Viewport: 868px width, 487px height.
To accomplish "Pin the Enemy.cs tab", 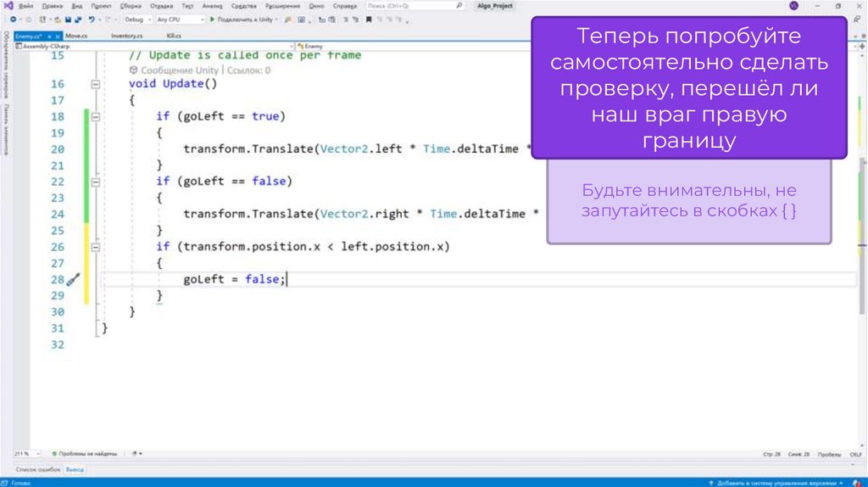I will [x=49, y=36].
